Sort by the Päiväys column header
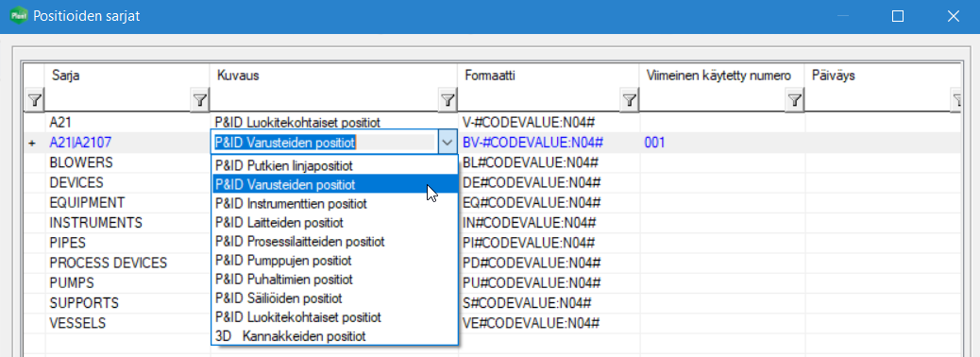Screen dimensions: 980x357 (x=883, y=76)
